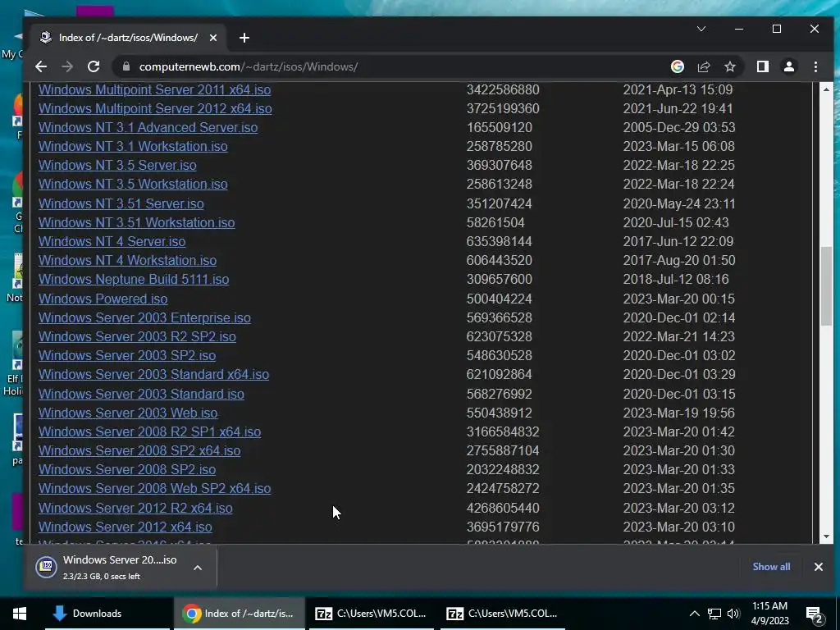Image resolution: width=840 pixels, height=630 pixels.
Task: Open Windows Multipoint Server 2011 x64.iso link
Action: tap(154, 89)
